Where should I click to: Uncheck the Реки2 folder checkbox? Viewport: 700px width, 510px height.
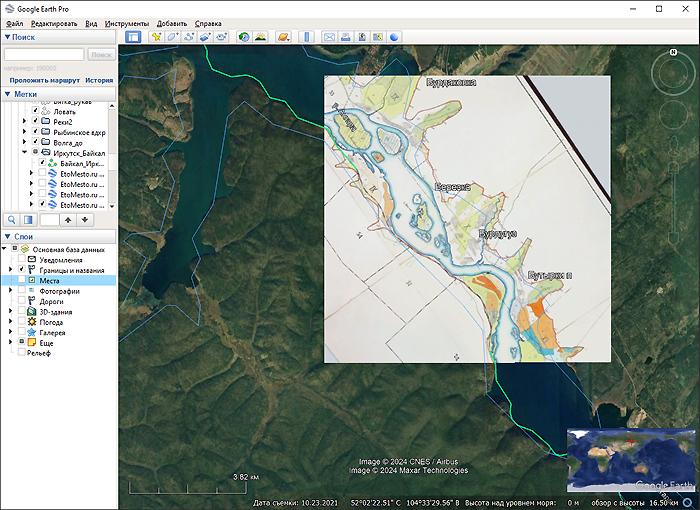click(x=35, y=121)
